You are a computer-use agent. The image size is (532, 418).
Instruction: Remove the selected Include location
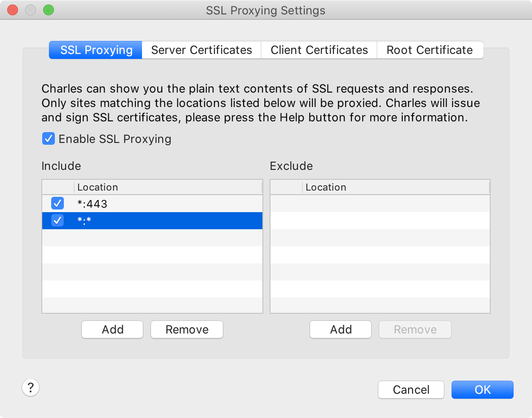pos(187,329)
